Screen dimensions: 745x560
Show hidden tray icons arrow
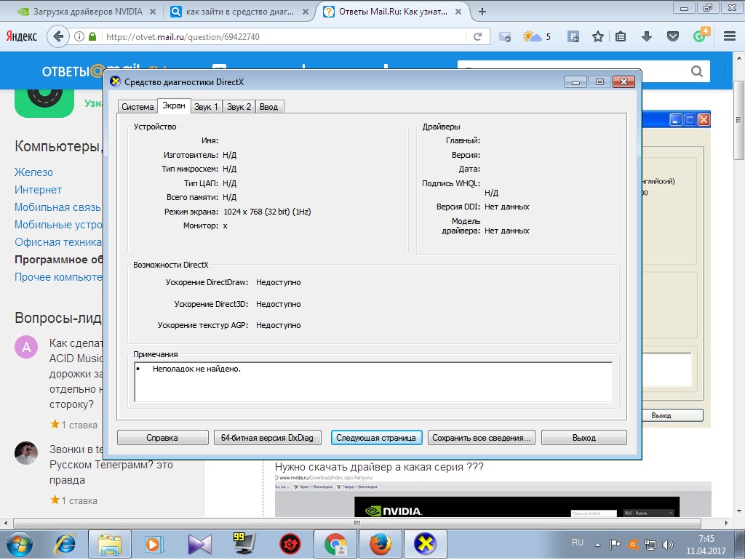coord(598,543)
